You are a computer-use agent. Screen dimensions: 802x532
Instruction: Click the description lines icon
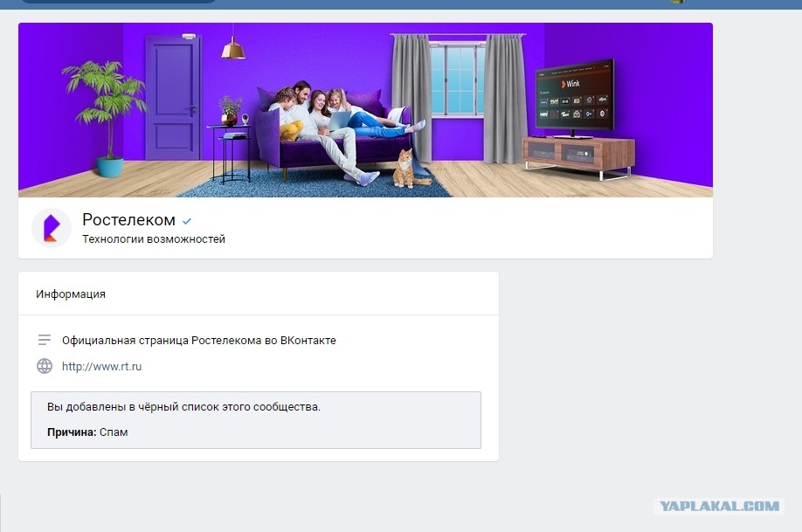45,340
